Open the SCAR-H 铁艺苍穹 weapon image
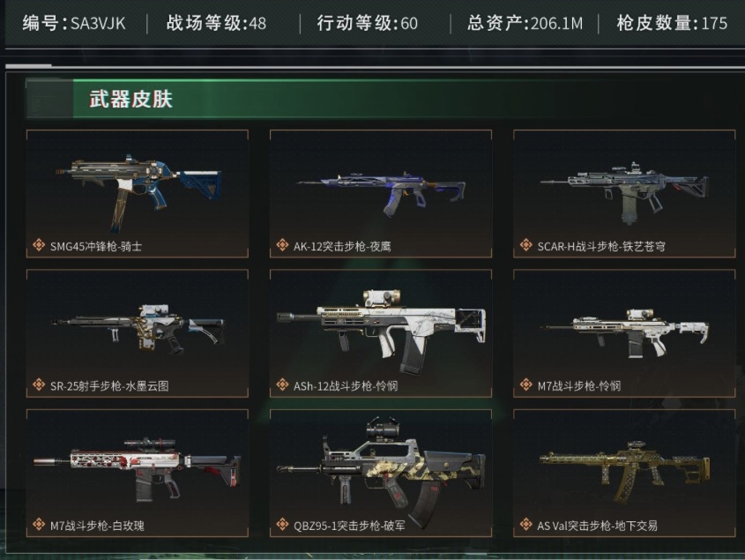The width and height of the screenshot is (745, 560). pos(624,191)
